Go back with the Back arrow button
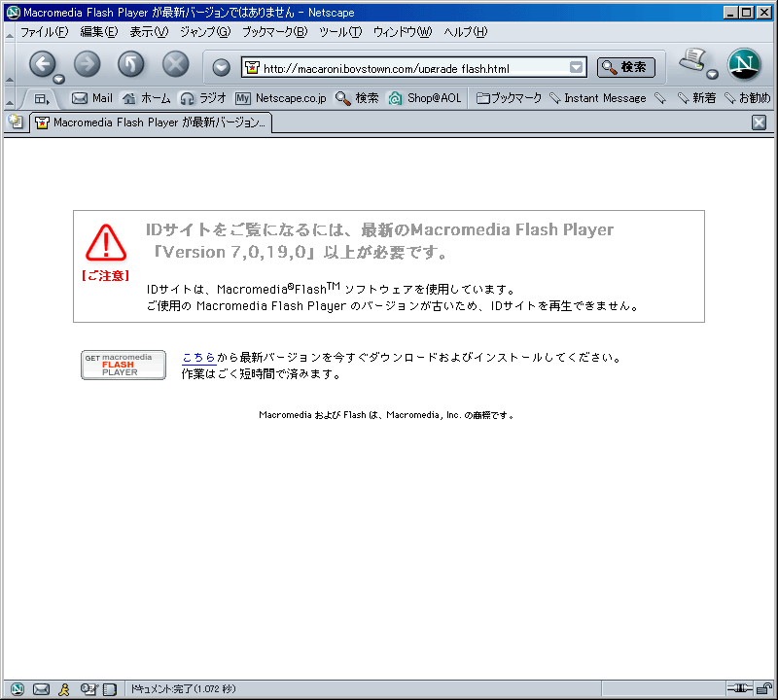Screen dimensions: 778x700 point(42,64)
